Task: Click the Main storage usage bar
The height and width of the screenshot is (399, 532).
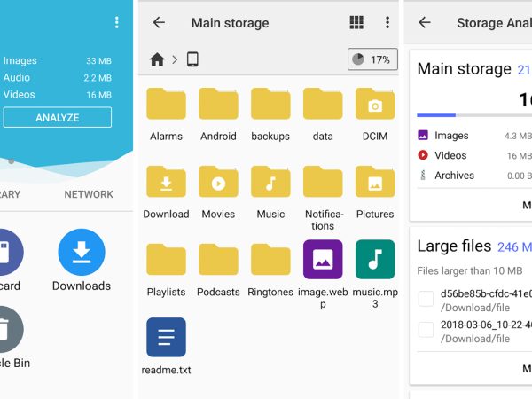Action: [x=474, y=115]
